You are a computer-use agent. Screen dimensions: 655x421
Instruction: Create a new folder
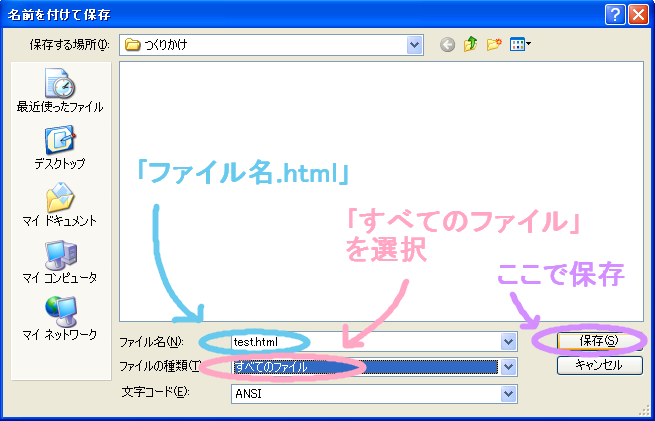point(494,44)
